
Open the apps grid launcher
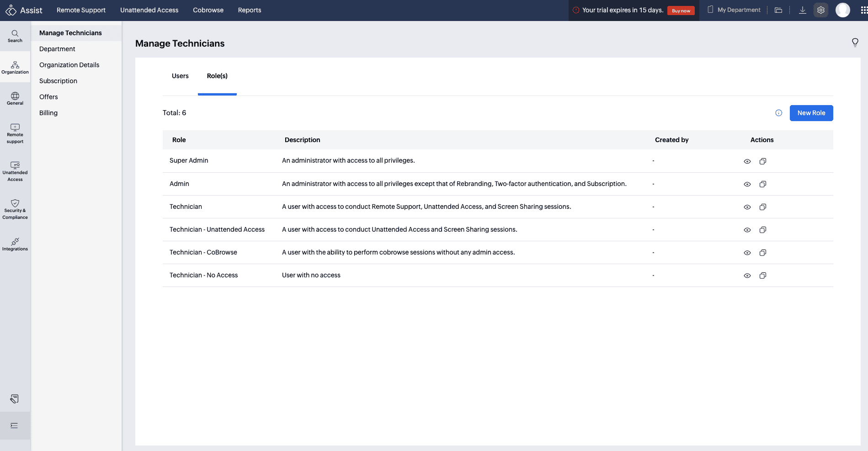point(863,10)
